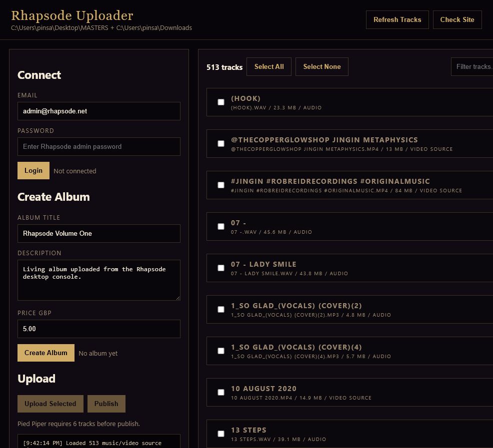493x448 pixels.
Task: Click the Refresh Tracks button
Action: [397, 19]
